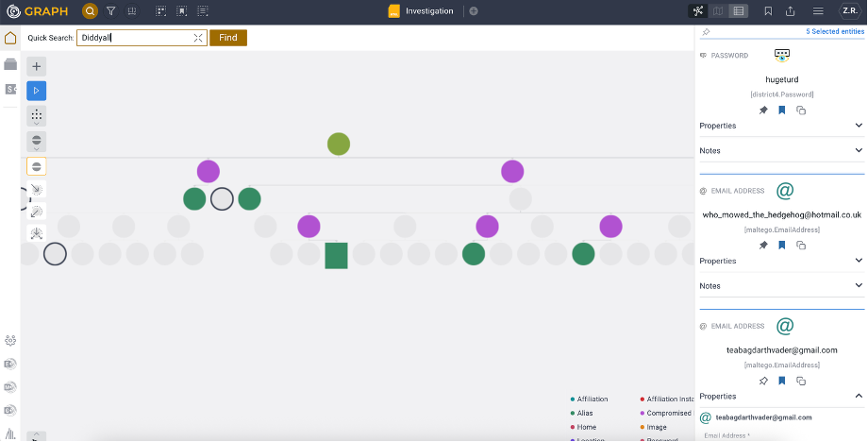Click the Affiliation legend entry
The width and height of the screenshot is (868, 442).
[x=589, y=399]
